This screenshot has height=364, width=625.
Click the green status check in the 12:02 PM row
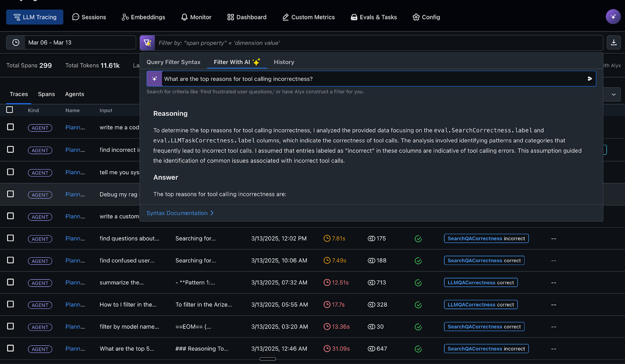point(418,239)
